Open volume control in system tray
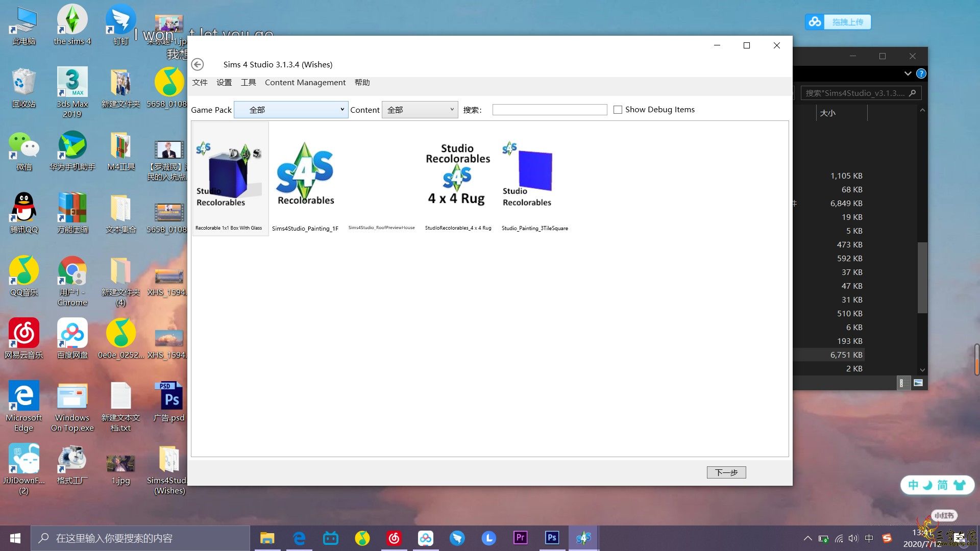 tap(853, 538)
